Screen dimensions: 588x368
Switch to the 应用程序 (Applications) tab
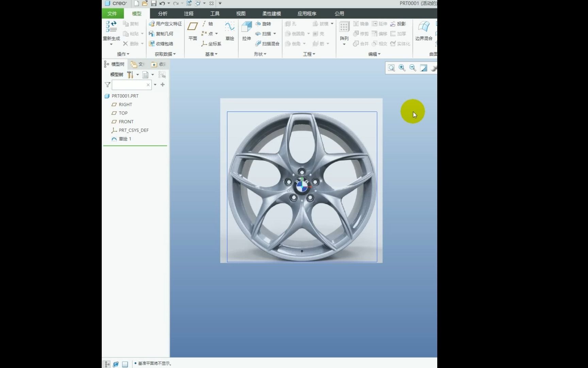coord(307,14)
